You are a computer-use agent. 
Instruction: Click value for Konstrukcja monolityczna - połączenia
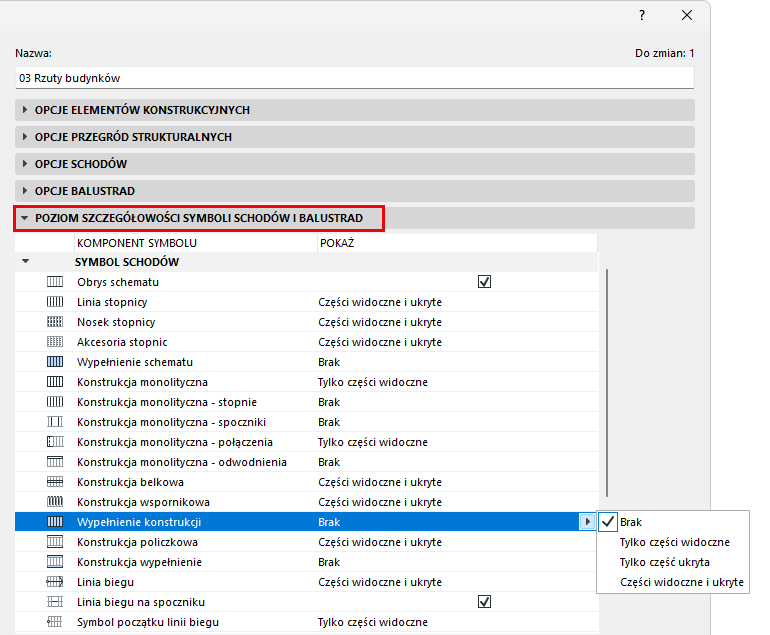tap(372, 442)
